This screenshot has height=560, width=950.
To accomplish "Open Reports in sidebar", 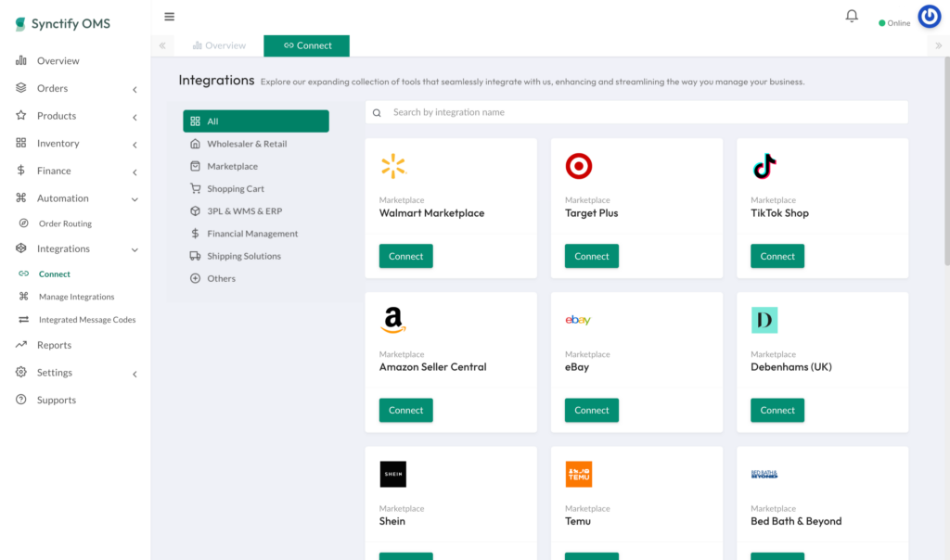I will (x=54, y=345).
